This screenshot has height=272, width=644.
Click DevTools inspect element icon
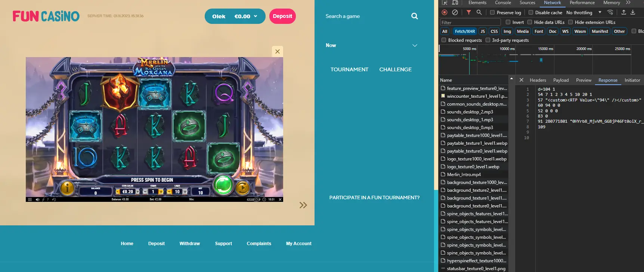tap(445, 3)
